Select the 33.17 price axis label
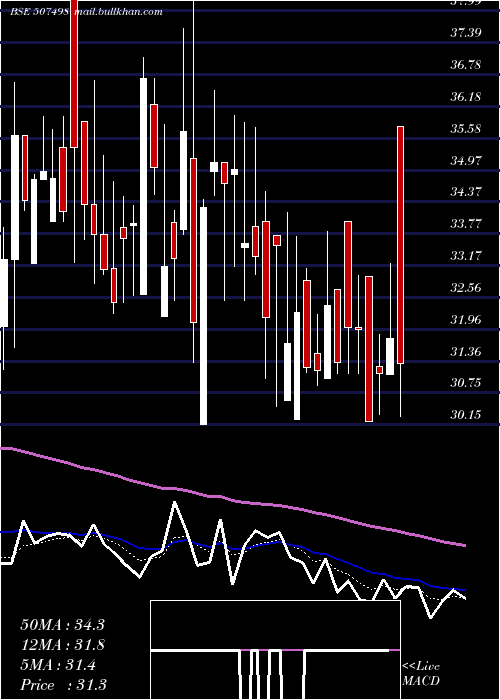Screen dimensions: 500x700 coord(465,256)
